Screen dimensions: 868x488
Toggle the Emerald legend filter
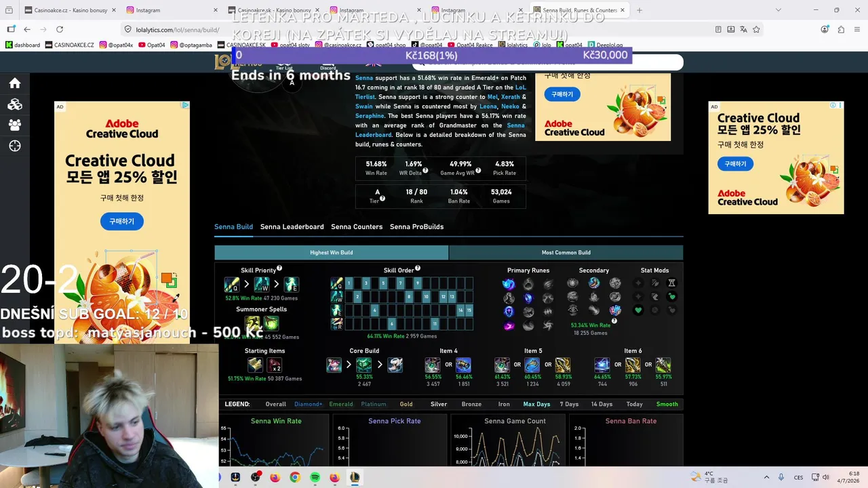tap(341, 404)
